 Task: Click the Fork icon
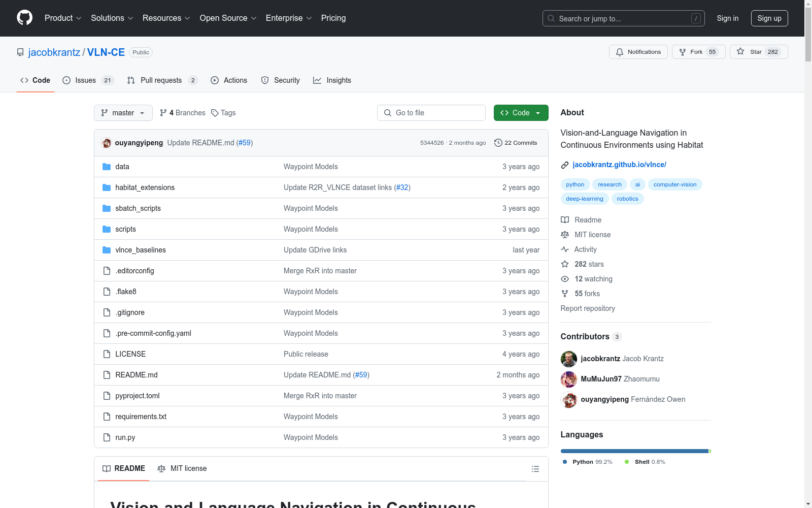point(683,52)
